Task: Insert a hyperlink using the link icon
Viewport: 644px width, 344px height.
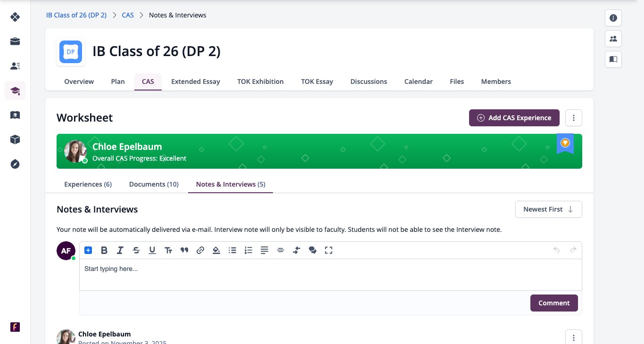Action: coord(200,250)
